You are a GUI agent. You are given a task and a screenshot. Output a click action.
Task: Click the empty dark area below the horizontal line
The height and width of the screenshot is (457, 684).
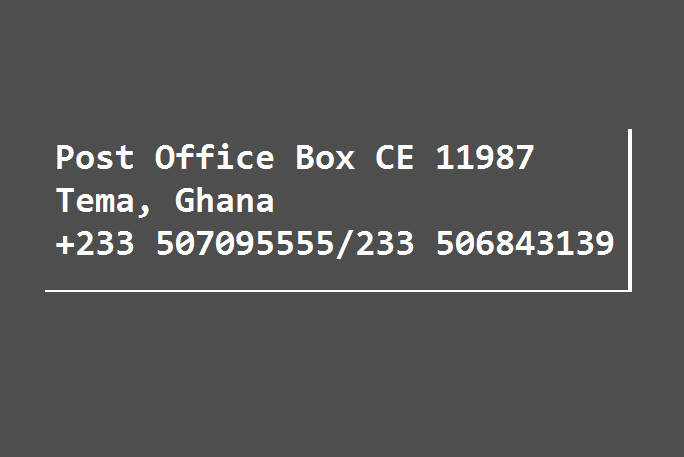pos(340,380)
